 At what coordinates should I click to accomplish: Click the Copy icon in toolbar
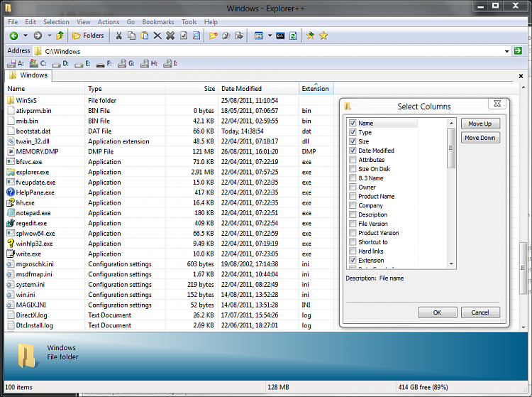[131, 36]
